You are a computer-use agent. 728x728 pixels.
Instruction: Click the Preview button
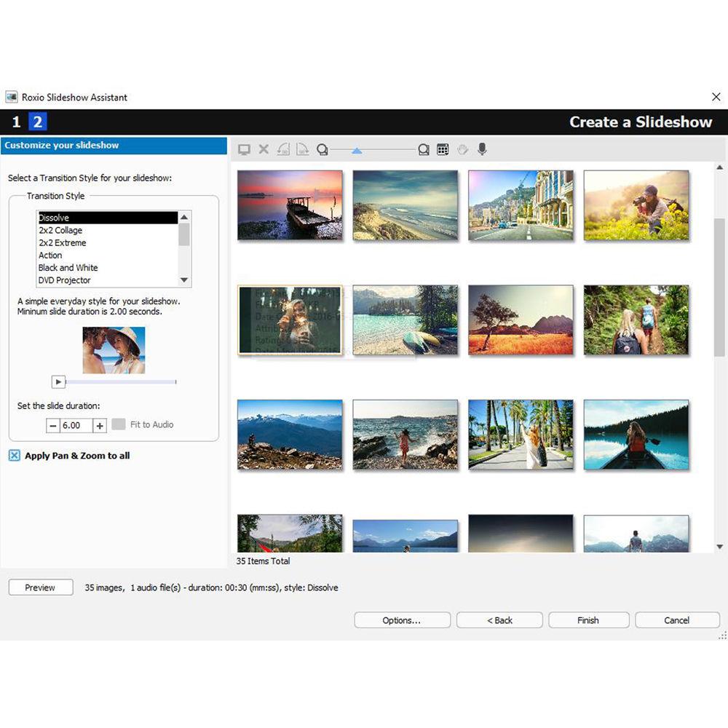(40, 587)
